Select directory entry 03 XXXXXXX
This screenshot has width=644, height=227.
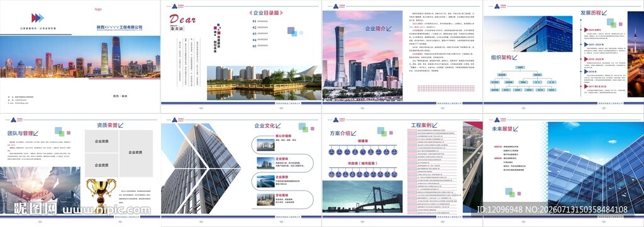260,34
